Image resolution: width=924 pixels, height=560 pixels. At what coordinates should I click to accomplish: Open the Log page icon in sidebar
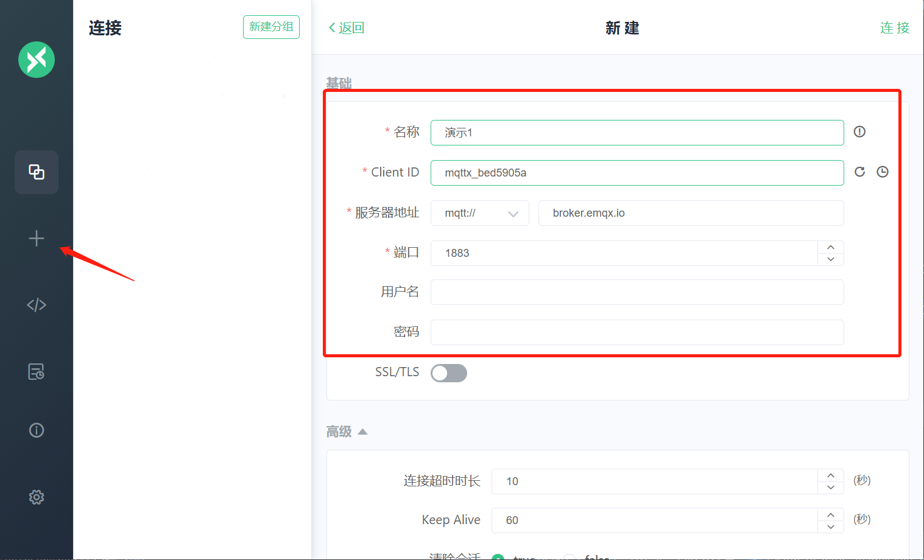[37, 371]
